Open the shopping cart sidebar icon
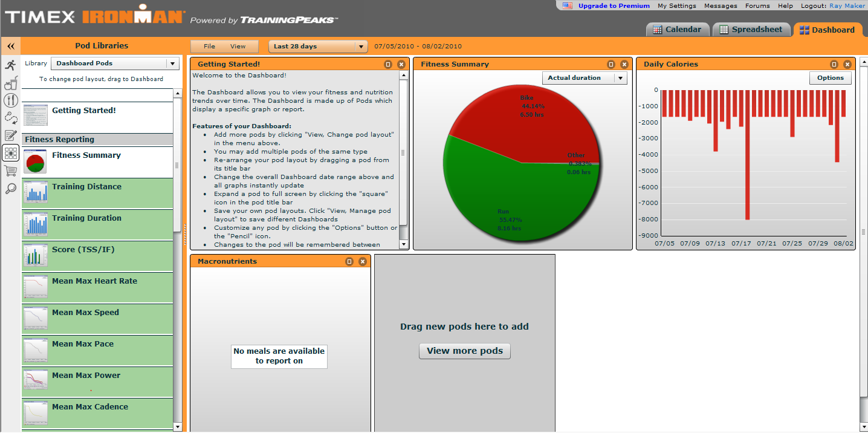 [x=10, y=171]
